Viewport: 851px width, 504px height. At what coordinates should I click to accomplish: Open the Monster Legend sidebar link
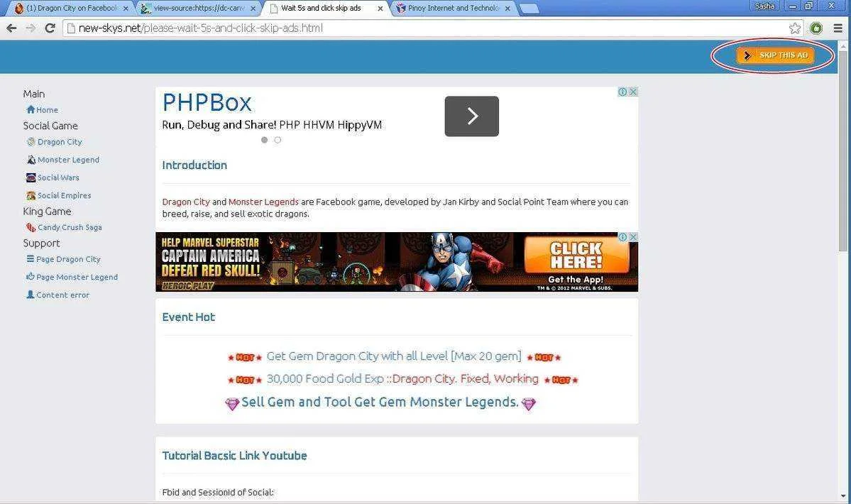click(x=68, y=160)
